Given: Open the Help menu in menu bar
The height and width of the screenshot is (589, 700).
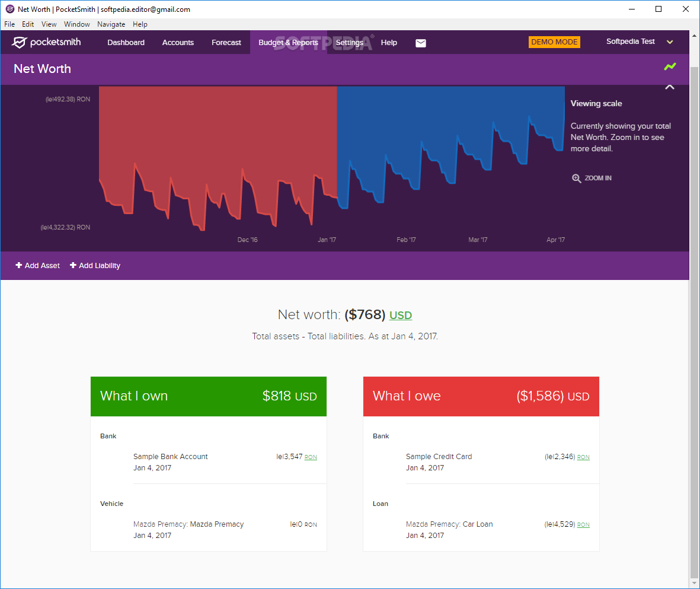Looking at the screenshot, I should [x=140, y=24].
